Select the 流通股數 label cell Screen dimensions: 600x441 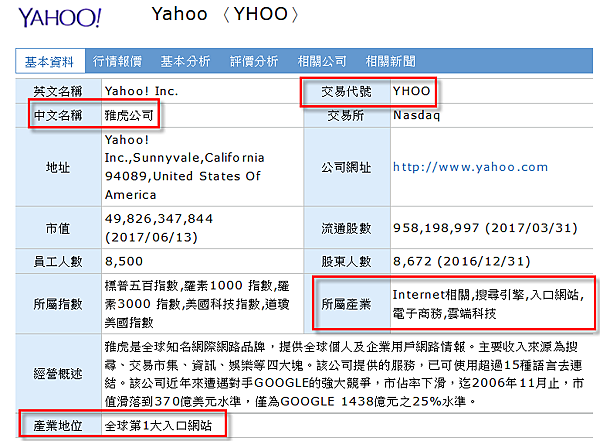coord(347,228)
